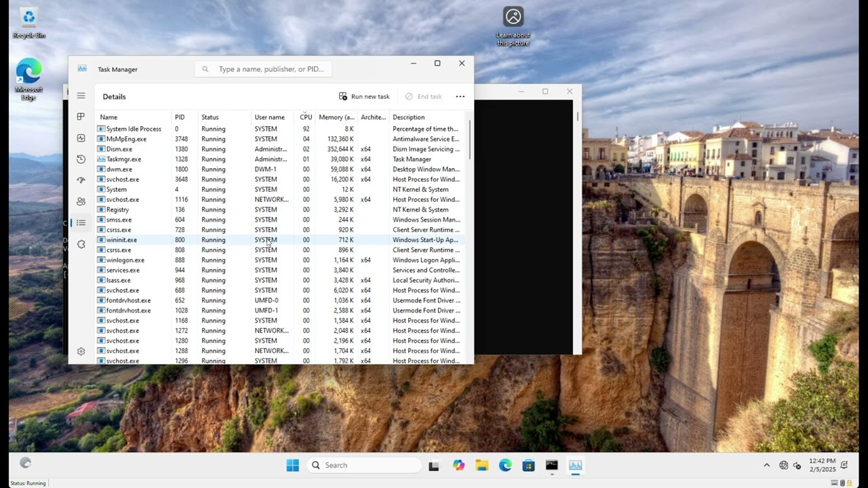
Task: Expand the hidden system tray icons chevron
Action: pyautogui.click(x=767, y=465)
